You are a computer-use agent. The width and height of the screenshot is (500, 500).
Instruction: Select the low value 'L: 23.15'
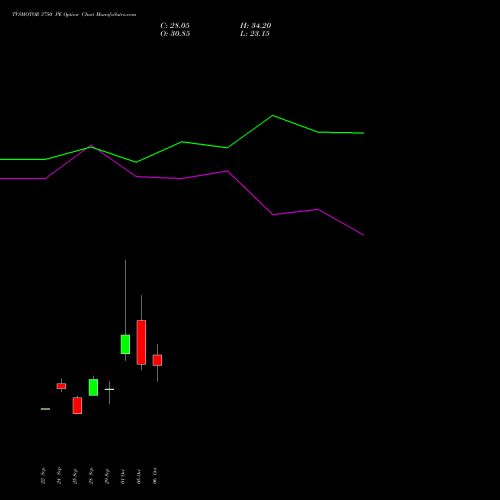click(255, 34)
